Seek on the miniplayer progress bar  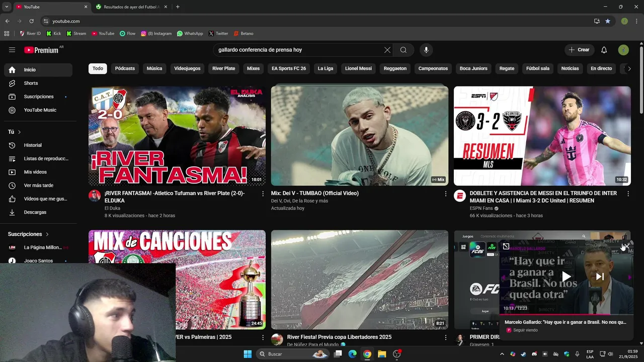pos(566,314)
